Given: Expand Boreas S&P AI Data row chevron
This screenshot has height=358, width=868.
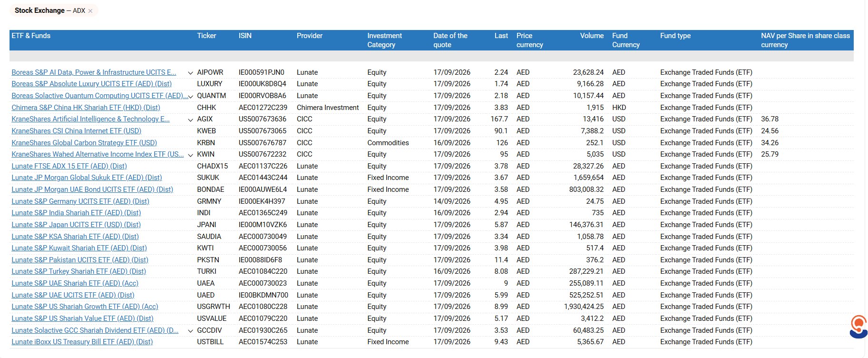Looking at the screenshot, I should (190, 73).
